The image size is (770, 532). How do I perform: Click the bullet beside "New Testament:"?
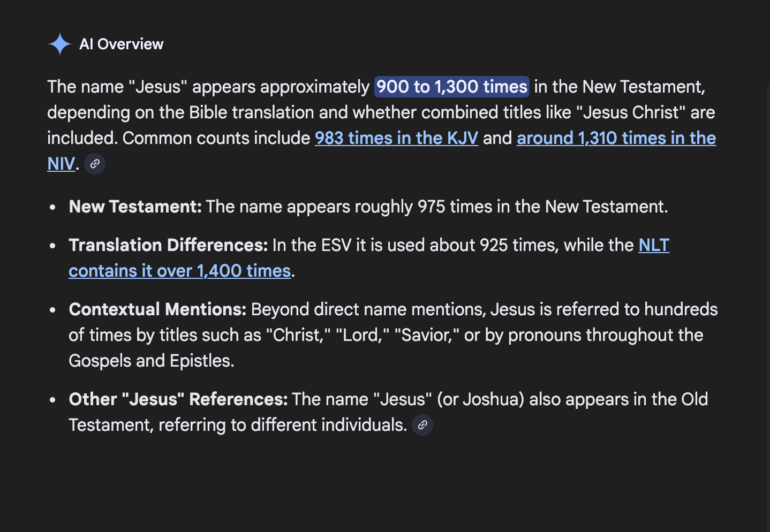click(52, 207)
